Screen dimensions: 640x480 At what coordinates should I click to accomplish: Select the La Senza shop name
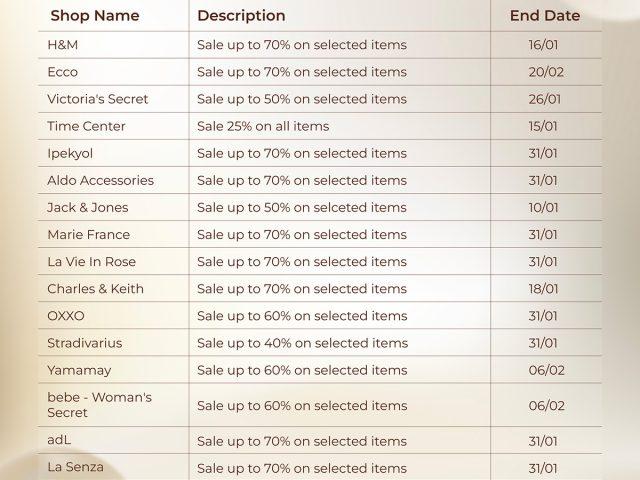point(75,467)
